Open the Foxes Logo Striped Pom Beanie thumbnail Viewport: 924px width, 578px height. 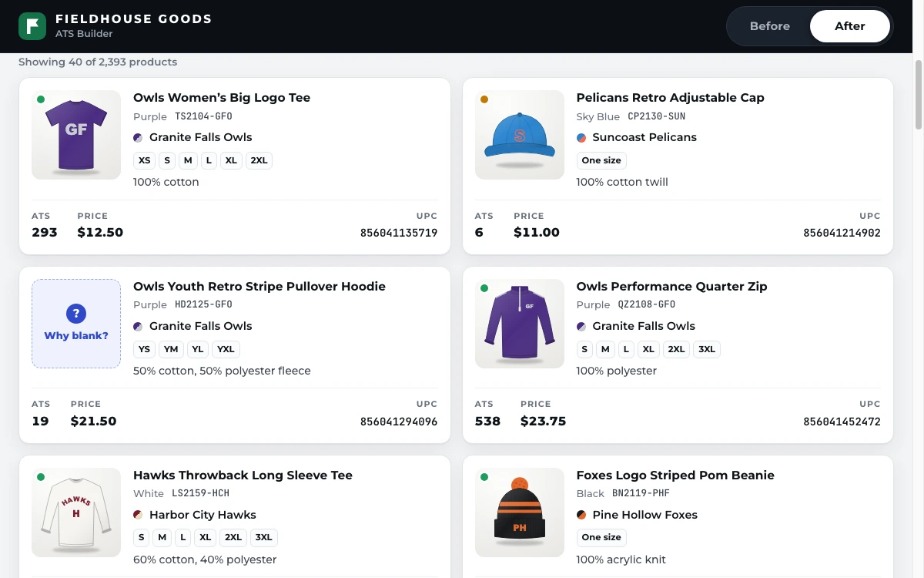pyautogui.click(x=520, y=512)
